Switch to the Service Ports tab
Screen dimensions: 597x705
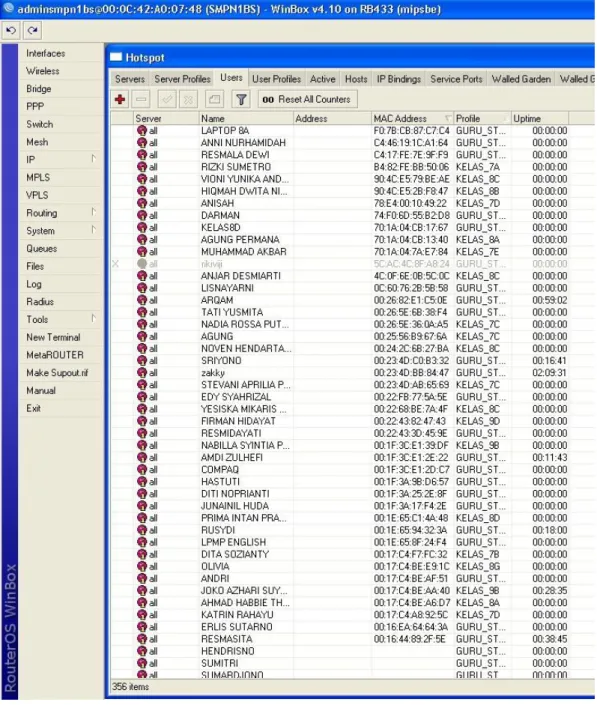click(x=456, y=79)
